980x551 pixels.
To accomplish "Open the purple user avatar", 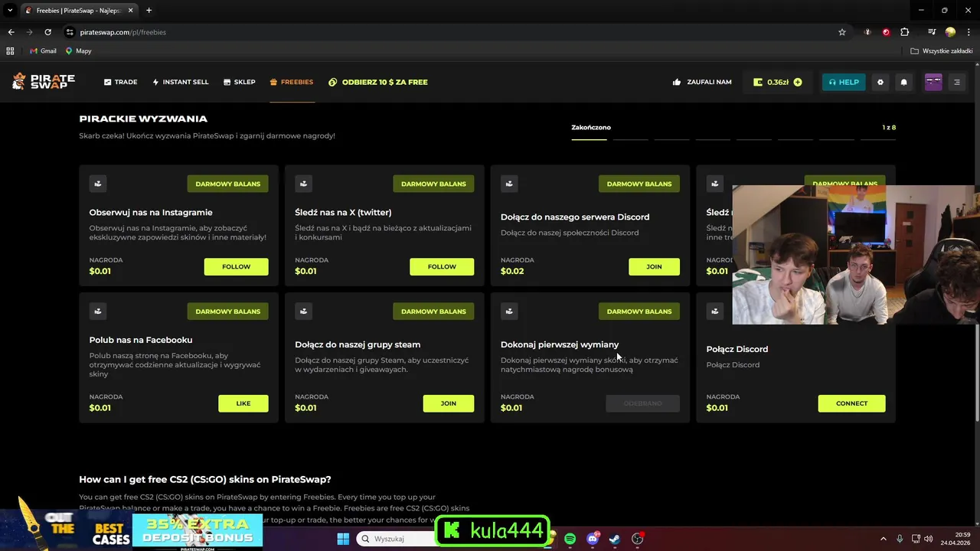I will [933, 82].
